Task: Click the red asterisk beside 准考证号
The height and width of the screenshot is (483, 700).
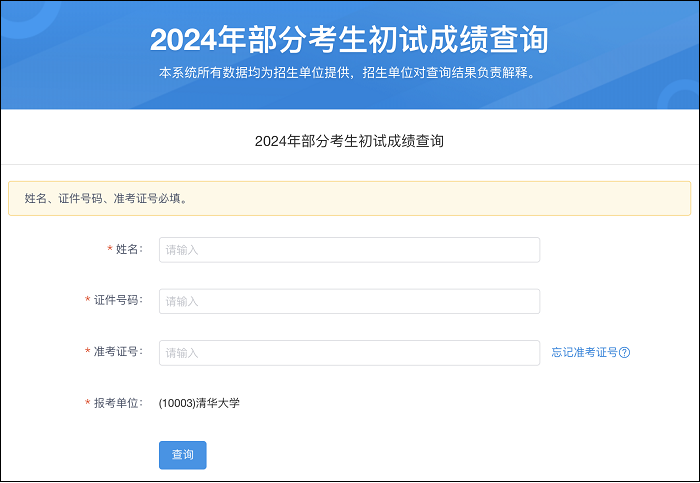Action: [x=87, y=352]
